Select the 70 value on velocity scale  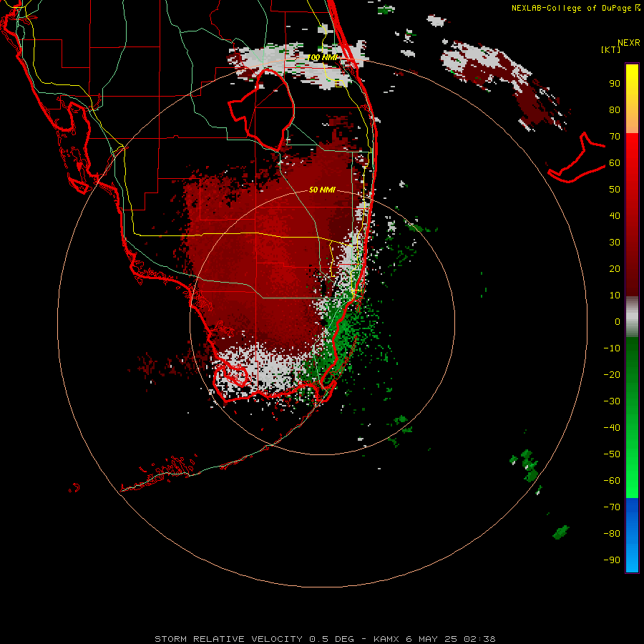click(615, 137)
